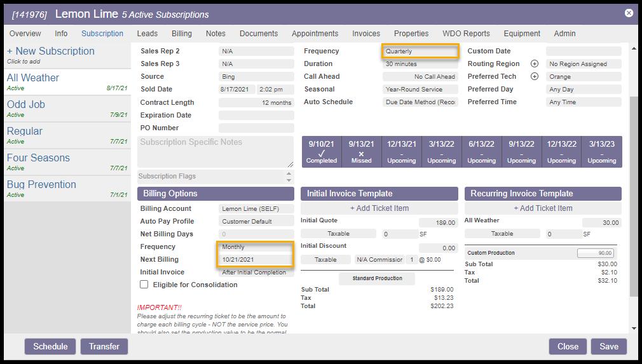Switch to the Invoices tab
This screenshot has height=364, width=642.
click(x=366, y=34)
